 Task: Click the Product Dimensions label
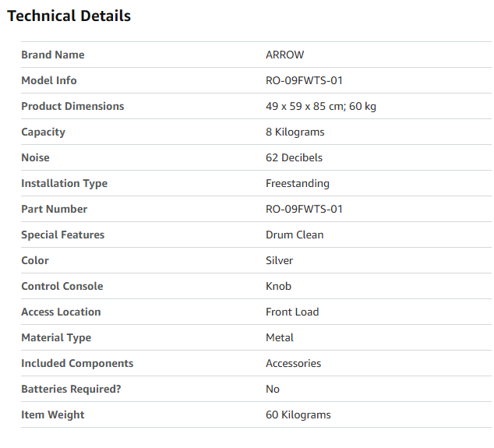tap(72, 106)
